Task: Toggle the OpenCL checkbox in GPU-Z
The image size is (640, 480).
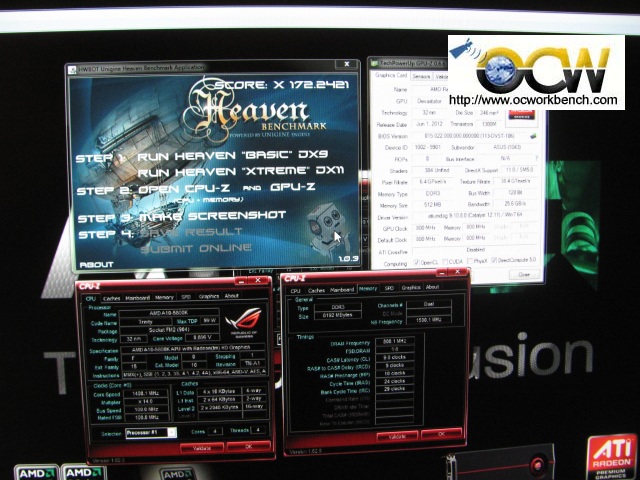Action: (416, 262)
